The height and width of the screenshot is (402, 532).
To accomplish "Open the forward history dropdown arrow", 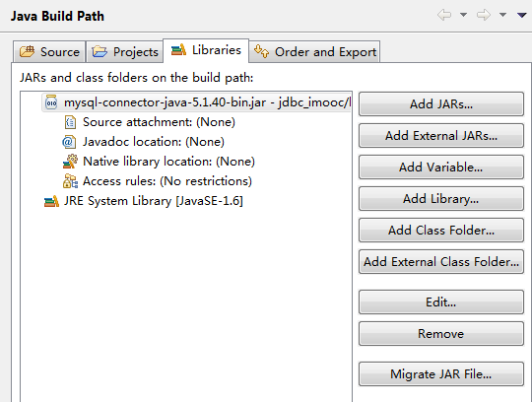I will [x=502, y=15].
